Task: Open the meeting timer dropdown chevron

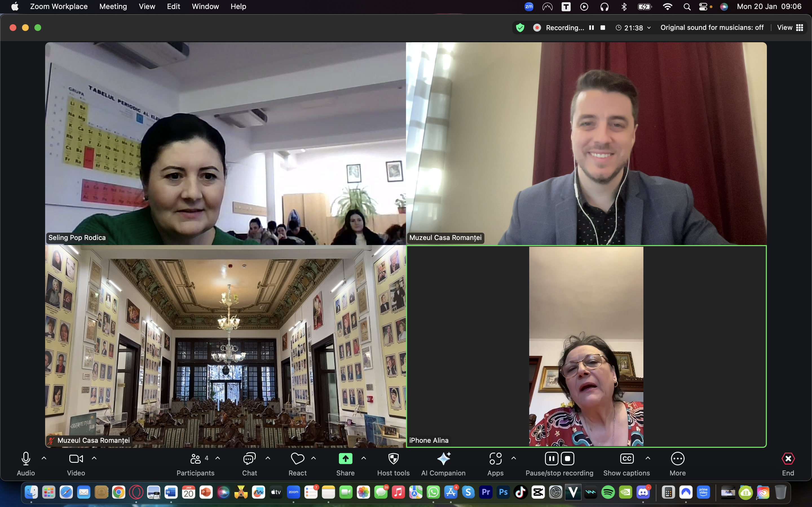Action: tap(649, 28)
